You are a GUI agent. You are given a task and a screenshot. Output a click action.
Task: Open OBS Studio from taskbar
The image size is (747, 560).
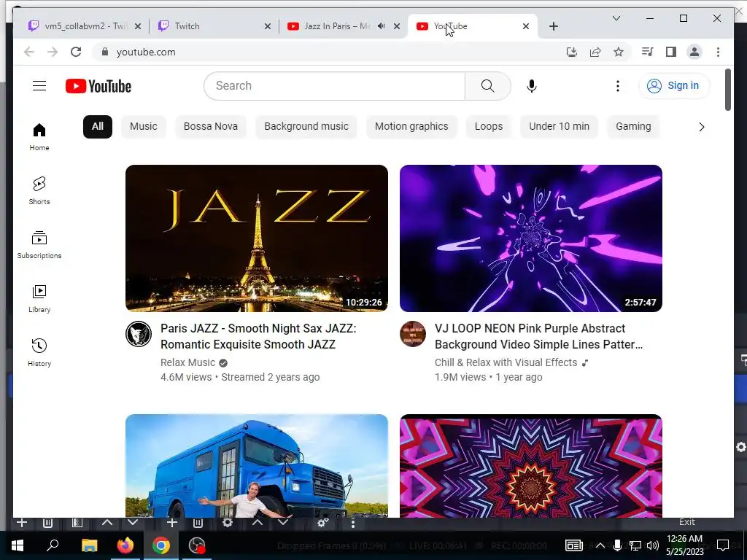tap(197, 545)
